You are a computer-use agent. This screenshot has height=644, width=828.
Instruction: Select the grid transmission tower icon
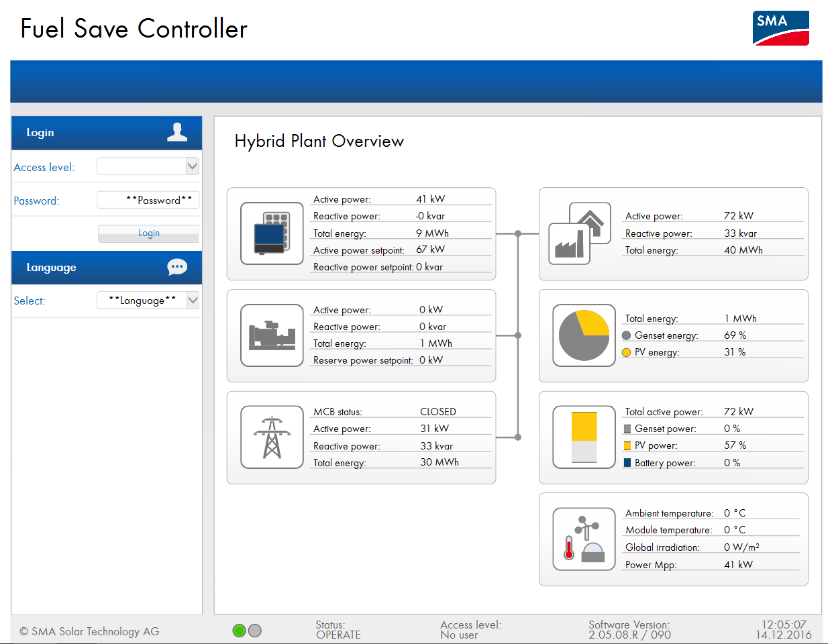272,437
